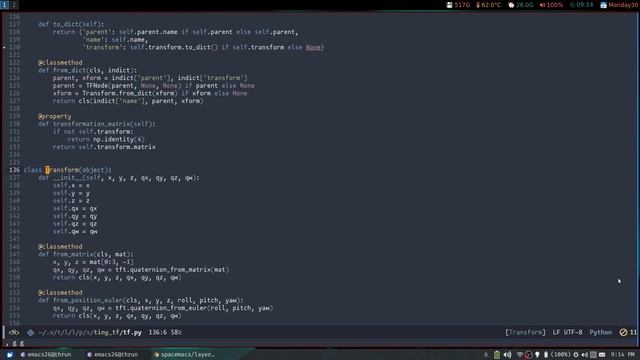The width and height of the screenshot is (640, 360).
Task: Click the 136:6 cursor position in modeline
Action: (158, 332)
